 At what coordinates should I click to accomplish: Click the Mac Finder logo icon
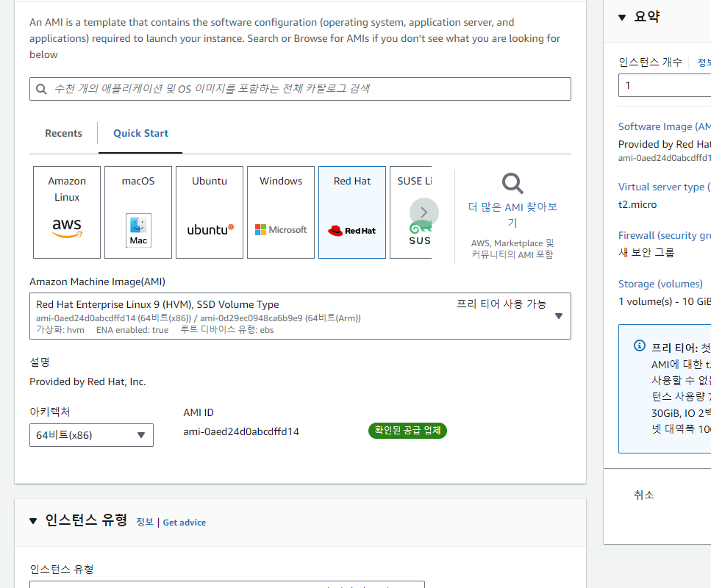138,230
